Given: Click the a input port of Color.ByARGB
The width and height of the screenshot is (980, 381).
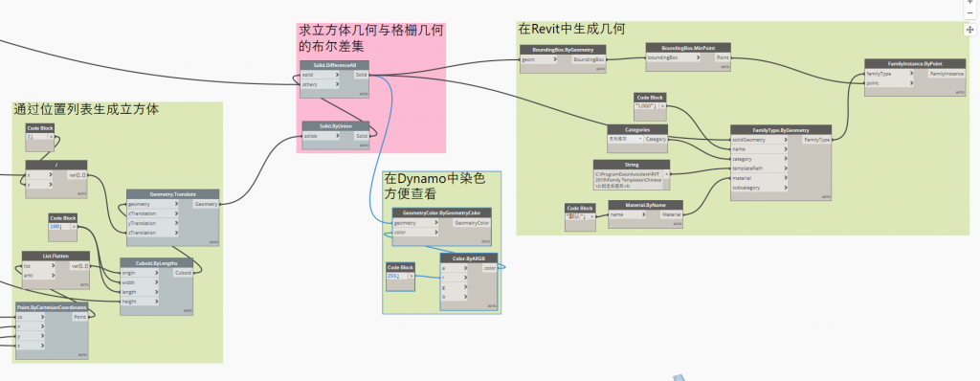Looking at the screenshot, I should [x=453, y=268].
